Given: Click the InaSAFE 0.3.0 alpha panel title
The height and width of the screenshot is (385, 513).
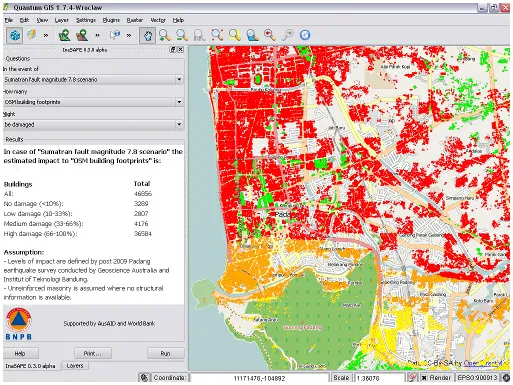Looking at the screenshot, I should coord(85,50).
